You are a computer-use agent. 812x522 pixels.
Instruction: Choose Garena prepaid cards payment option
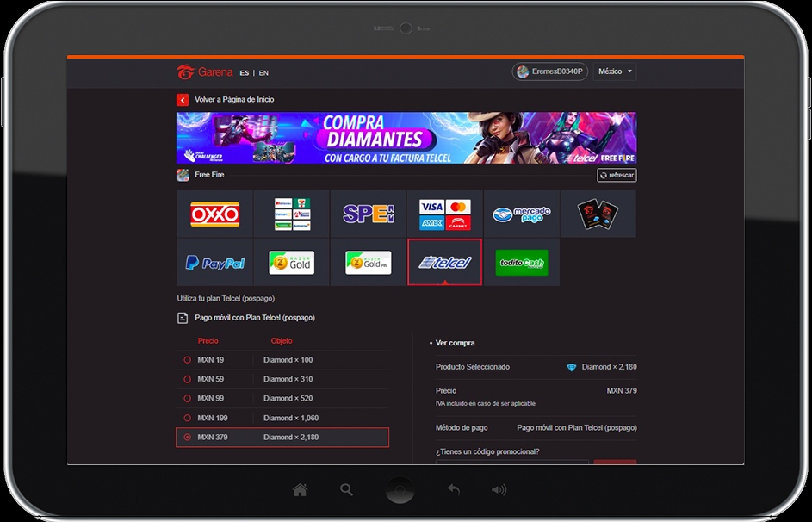pos(598,214)
